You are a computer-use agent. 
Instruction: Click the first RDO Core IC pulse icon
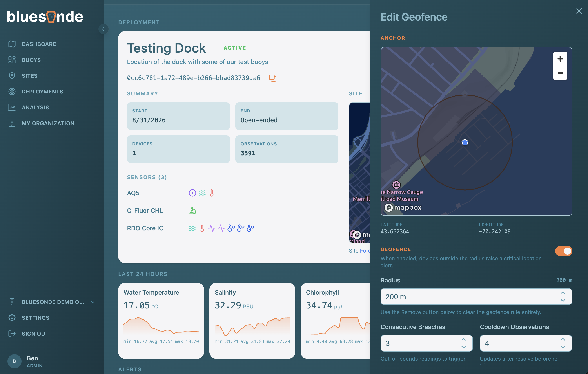point(212,228)
